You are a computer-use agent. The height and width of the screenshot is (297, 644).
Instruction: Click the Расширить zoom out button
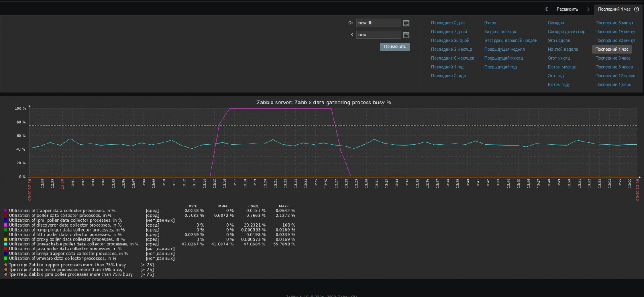pos(567,9)
